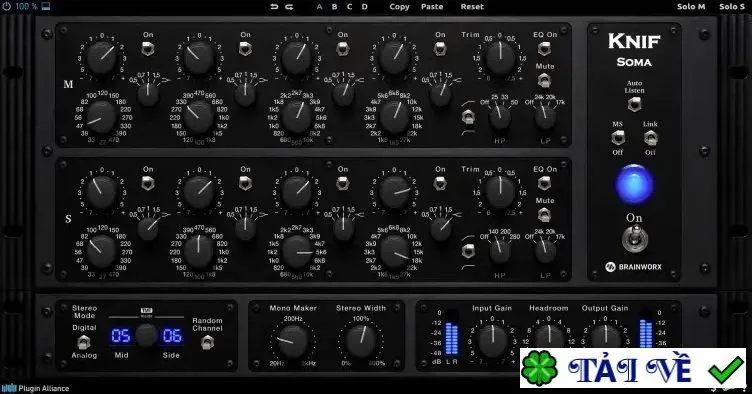Toggle the Side channel band 4 On switch

coord(440,183)
